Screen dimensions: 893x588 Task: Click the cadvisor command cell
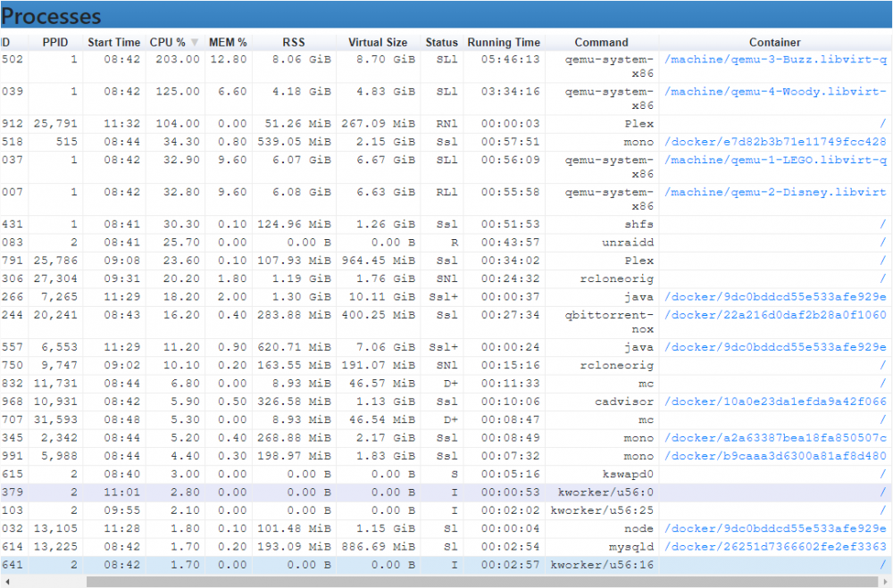tap(602, 402)
